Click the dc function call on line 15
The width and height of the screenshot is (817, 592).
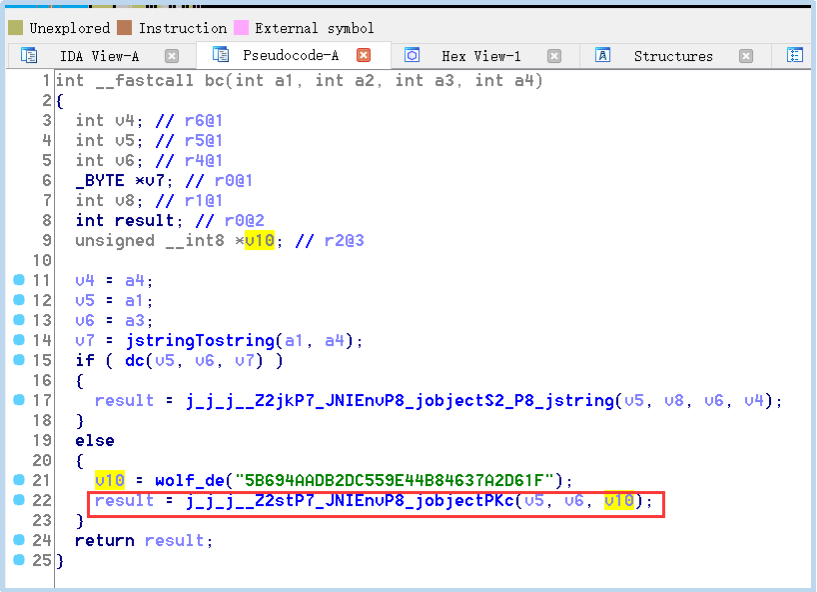(135, 361)
